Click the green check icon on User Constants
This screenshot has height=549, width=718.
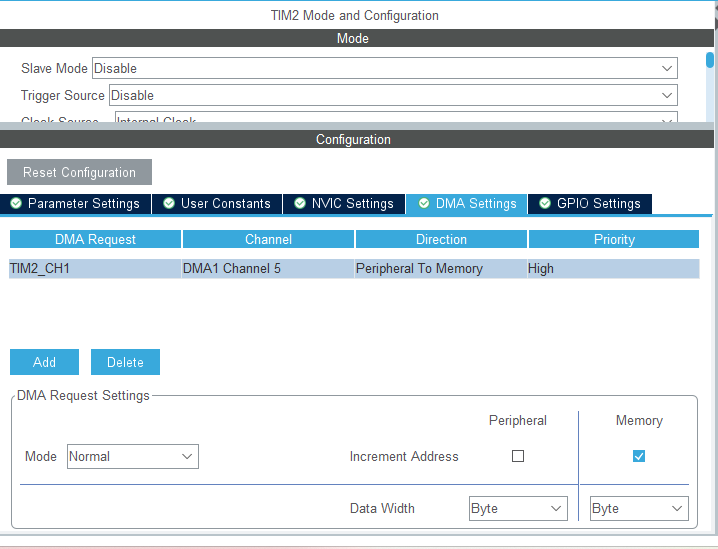pos(169,203)
